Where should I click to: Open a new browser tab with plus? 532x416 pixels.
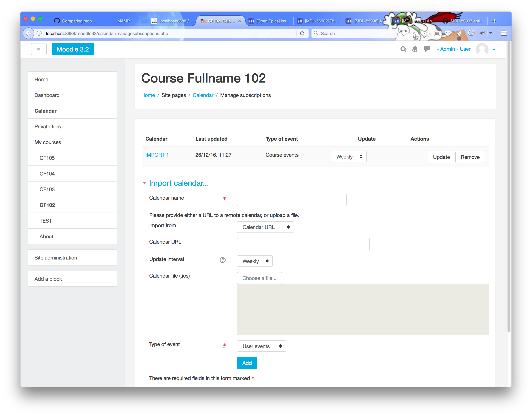(494, 21)
